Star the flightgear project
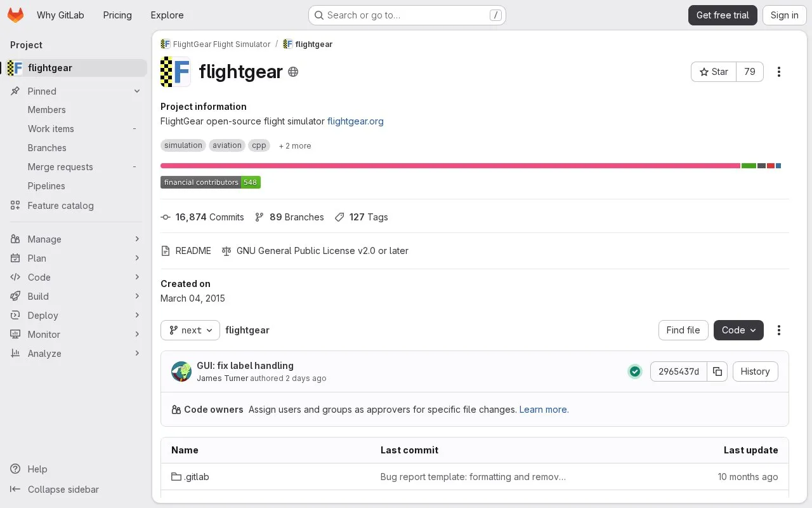Image resolution: width=812 pixels, height=508 pixels. (x=714, y=72)
